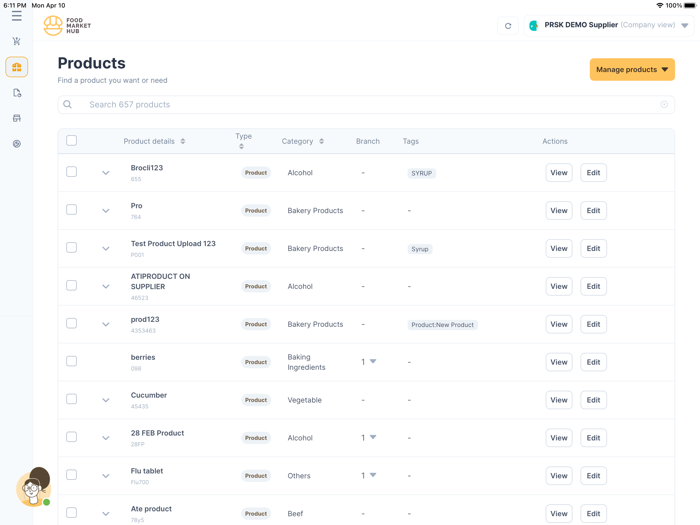Check the Brocli123 row checkbox
700x525 pixels.
pyautogui.click(x=71, y=172)
